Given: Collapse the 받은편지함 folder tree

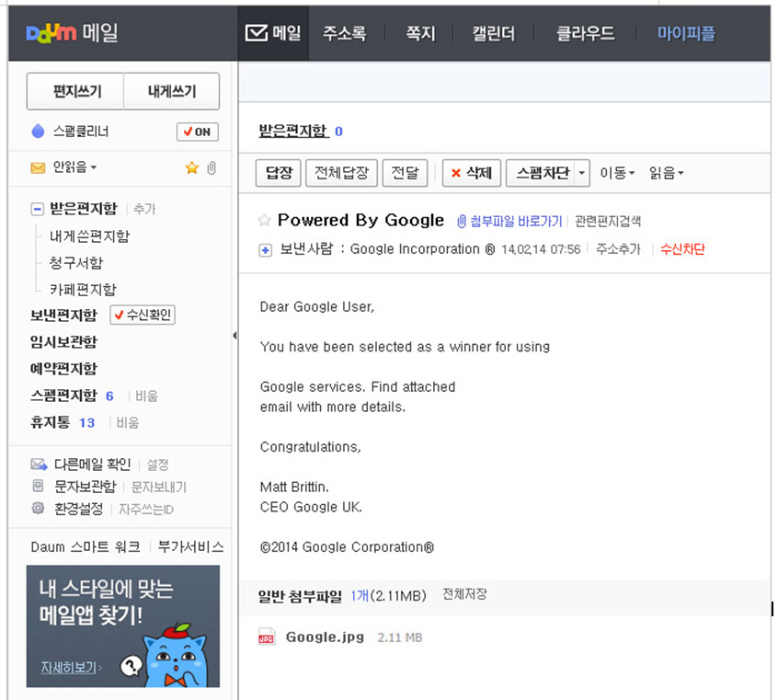Looking at the screenshot, I should click(x=37, y=210).
